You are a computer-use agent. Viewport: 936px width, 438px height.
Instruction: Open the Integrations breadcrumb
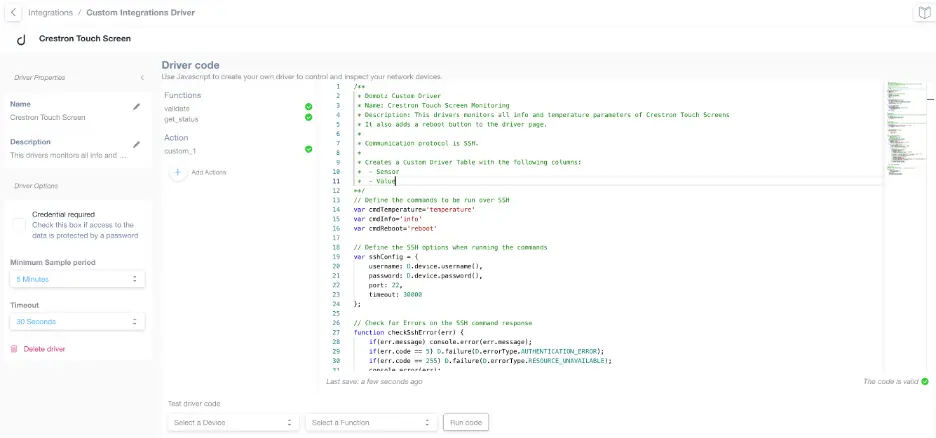click(x=50, y=13)
